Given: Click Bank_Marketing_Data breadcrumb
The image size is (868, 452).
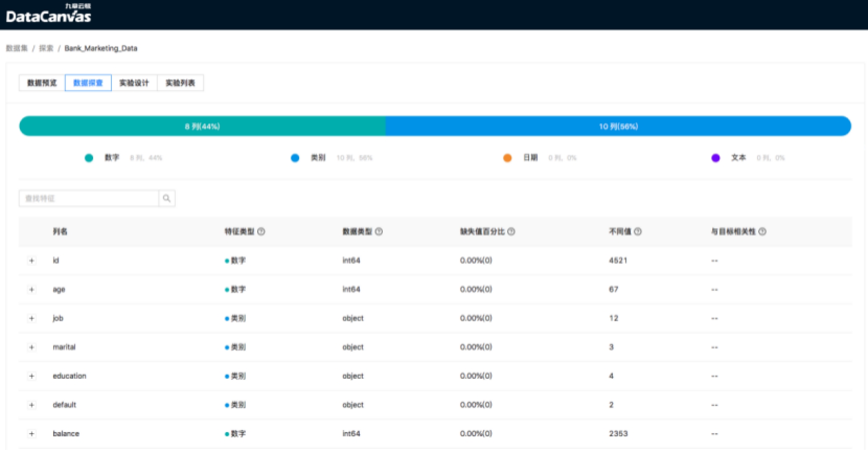Looking at the screenshot, I should (101, 48).
